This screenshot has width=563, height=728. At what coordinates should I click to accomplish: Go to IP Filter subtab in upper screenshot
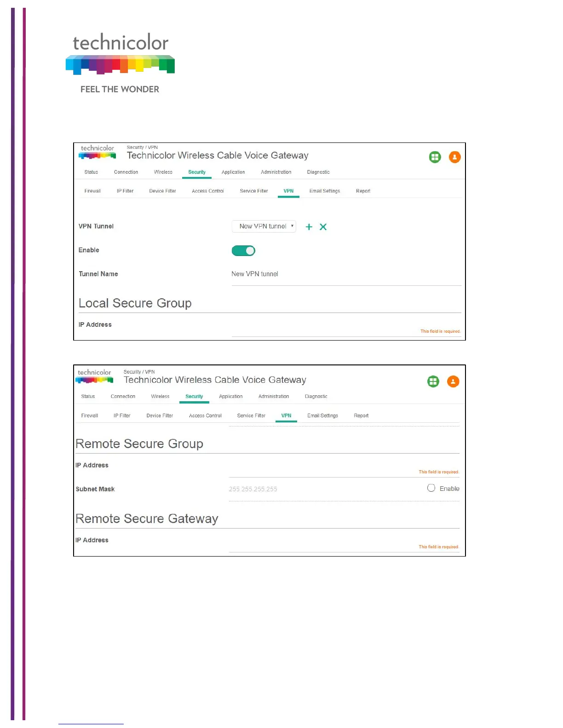click(x=125, y=191)
